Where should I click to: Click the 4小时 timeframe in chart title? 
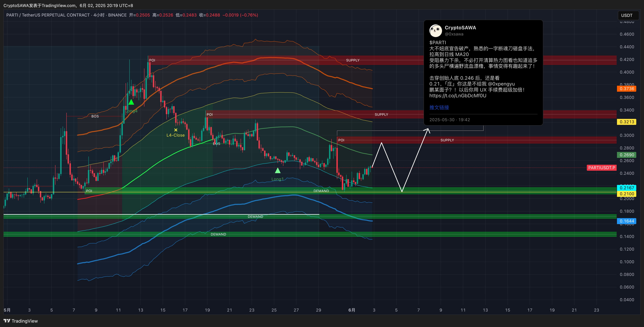pyautogui.click(x=99, y=15)
